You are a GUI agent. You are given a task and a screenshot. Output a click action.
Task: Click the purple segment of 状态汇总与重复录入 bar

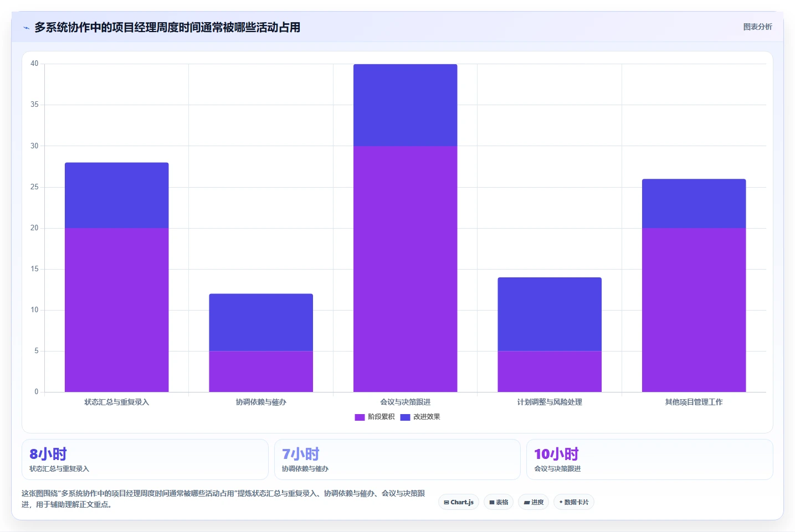coord(117,310)
